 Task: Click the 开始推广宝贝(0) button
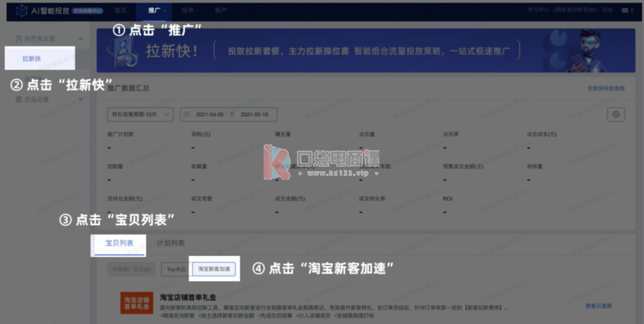(x=131, y=269)
